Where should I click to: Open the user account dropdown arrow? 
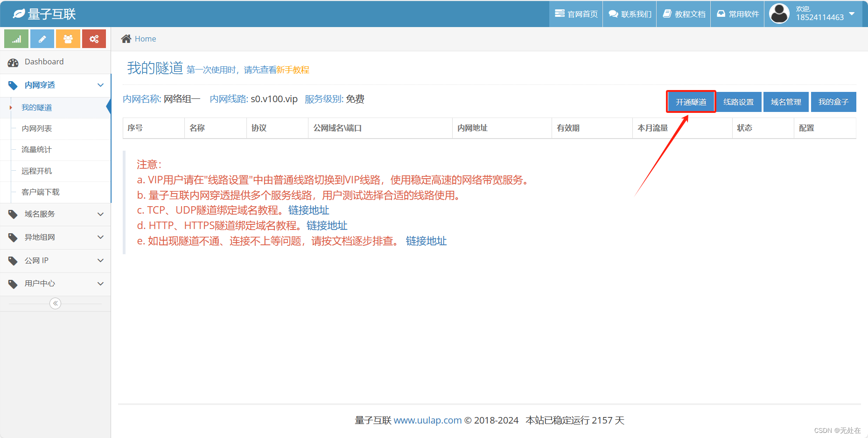tap(852, 14)
